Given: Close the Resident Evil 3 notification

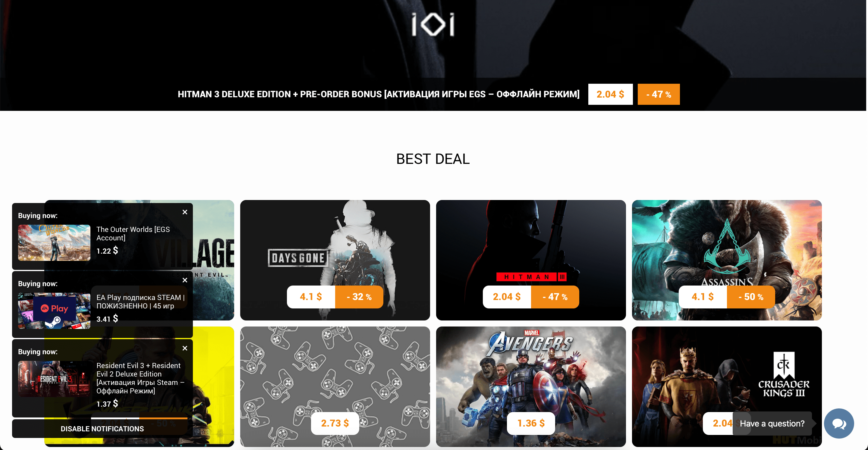Looking at the screenshot, I should point(185,348).
